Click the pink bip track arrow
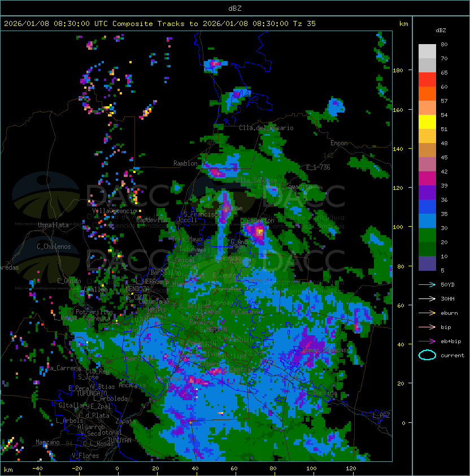Image resolution: width=470 pixels, height=476 pixels. (427, 327)
